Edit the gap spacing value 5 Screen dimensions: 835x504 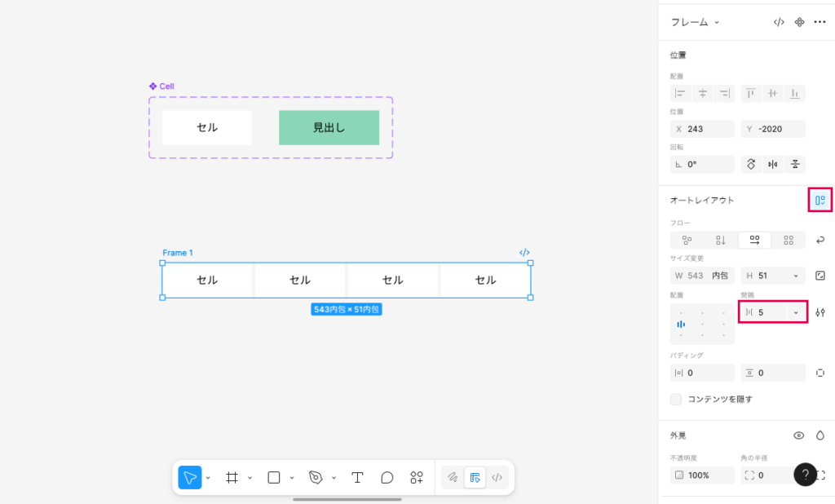pos(764,312)
